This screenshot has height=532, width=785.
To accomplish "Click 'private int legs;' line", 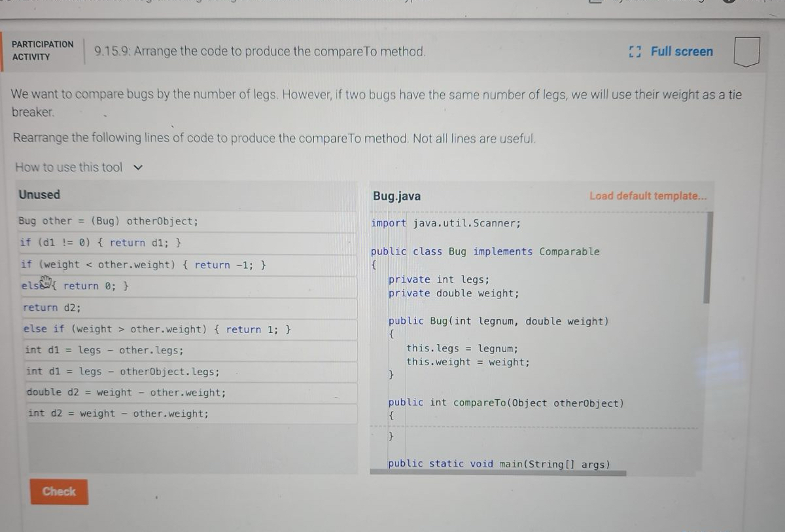I will click(439, 279).
